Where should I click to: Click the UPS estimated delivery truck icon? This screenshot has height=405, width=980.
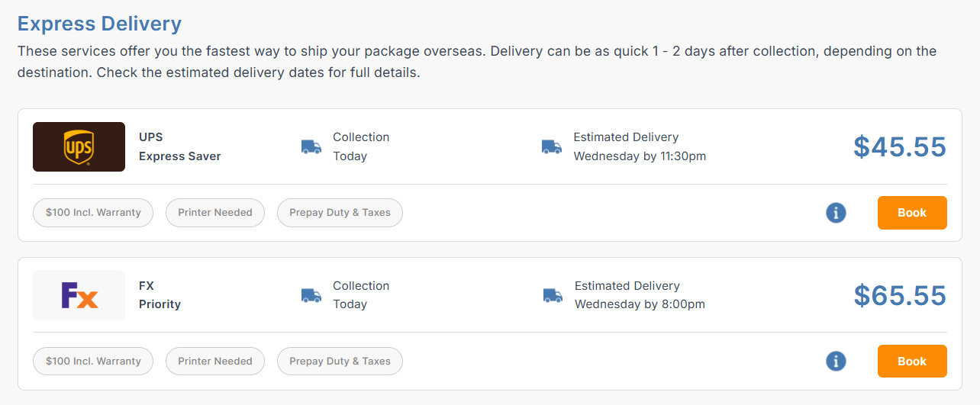click(551, 146)
